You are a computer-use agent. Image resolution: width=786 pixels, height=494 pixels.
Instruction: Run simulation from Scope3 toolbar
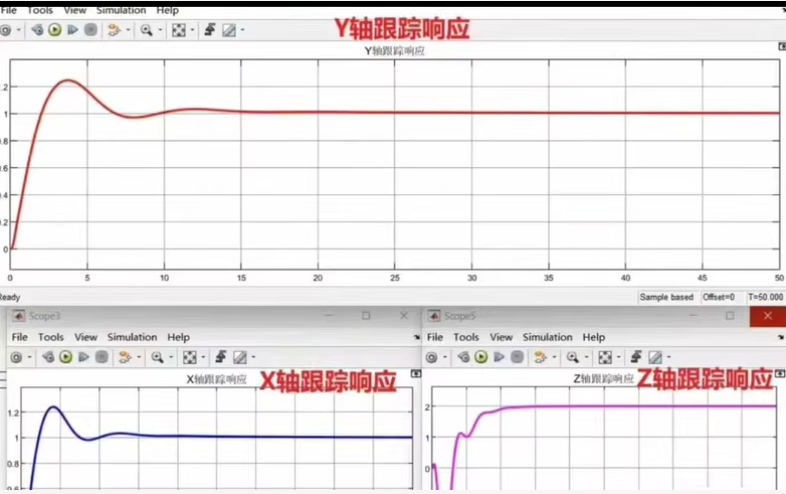(66, 357)
